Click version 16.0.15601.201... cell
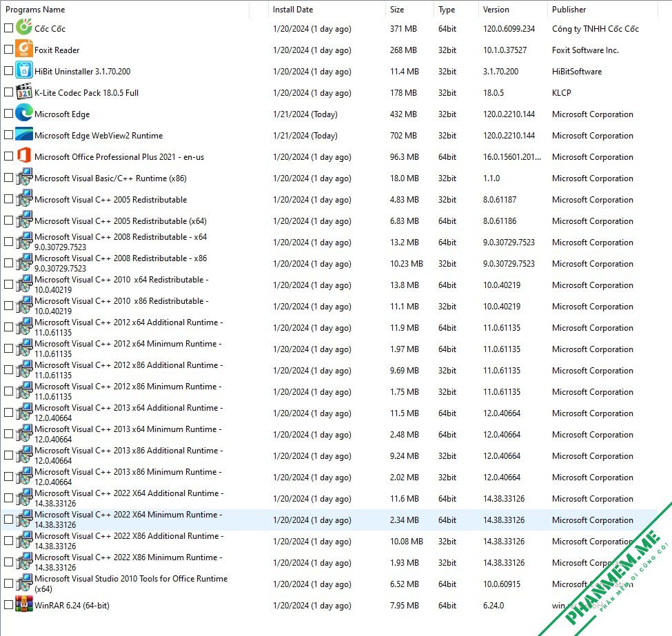The image size is (672, 636). [x=511, y=157]
